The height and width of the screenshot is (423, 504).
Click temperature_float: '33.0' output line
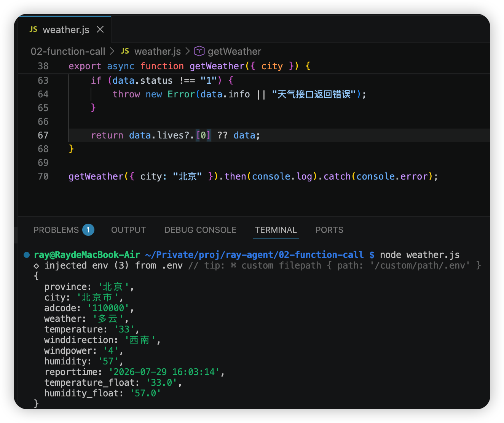pyautogui.click(x=113, y=382)
